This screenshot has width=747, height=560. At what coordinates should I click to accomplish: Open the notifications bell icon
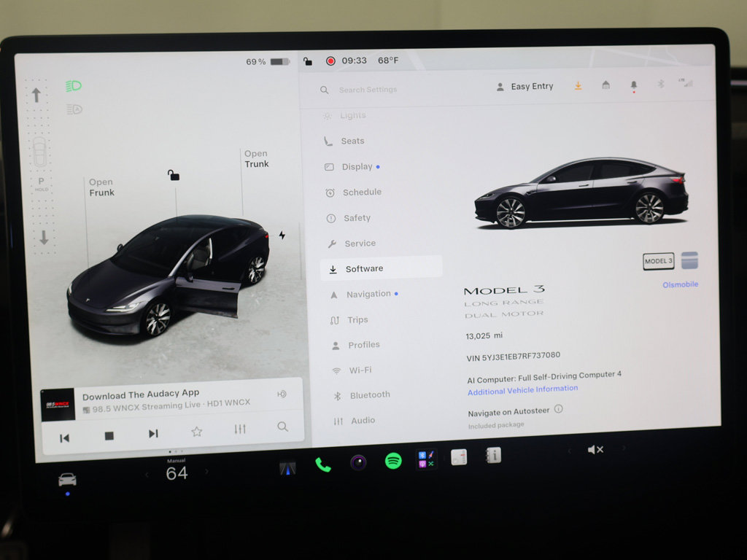(x=634, y=85)
